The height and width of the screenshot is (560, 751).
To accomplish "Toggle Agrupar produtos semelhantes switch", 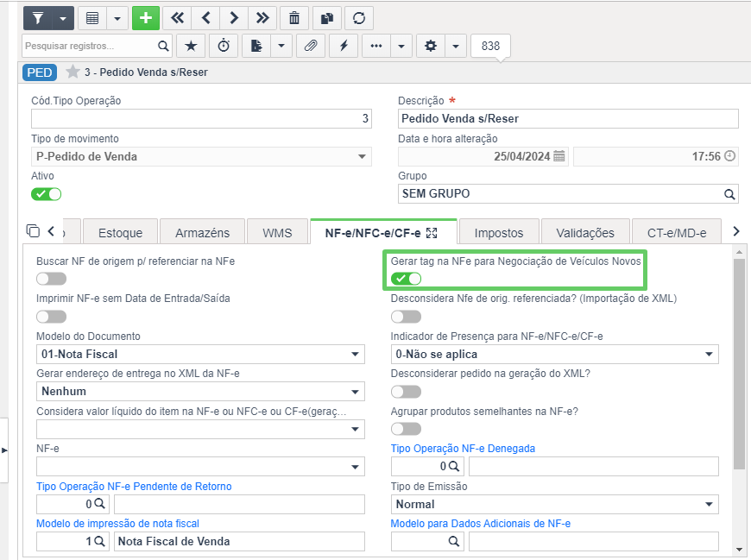I will (406, 429).
